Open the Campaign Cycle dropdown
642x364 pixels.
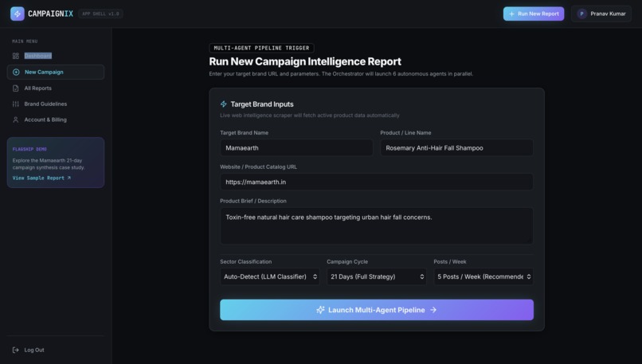click(x=377, y=277)
